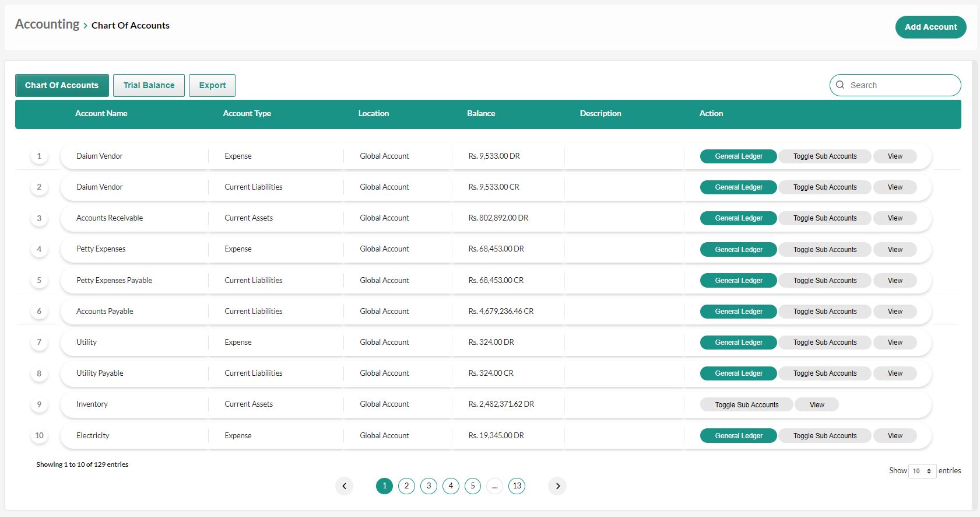
Task: Toggle sub accounts for Accounts Receivable
Action: click(825, 218)
